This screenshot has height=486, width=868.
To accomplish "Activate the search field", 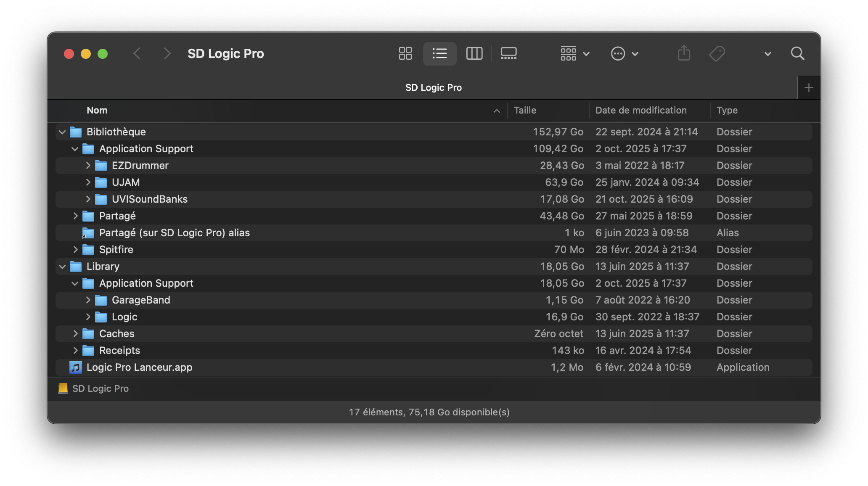I will 797,53.
